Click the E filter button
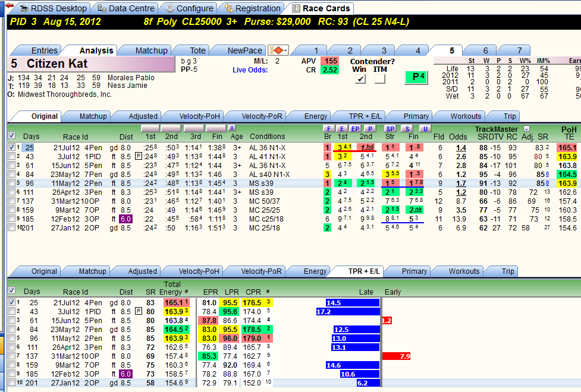This screenshot has width=581, height=392. 342,128
